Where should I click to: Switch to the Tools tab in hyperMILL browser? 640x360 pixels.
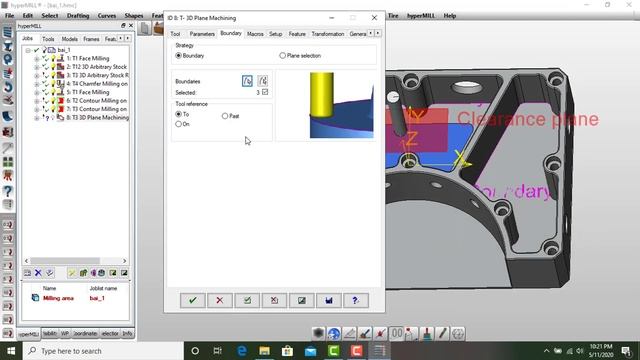[x=48, y=39]
